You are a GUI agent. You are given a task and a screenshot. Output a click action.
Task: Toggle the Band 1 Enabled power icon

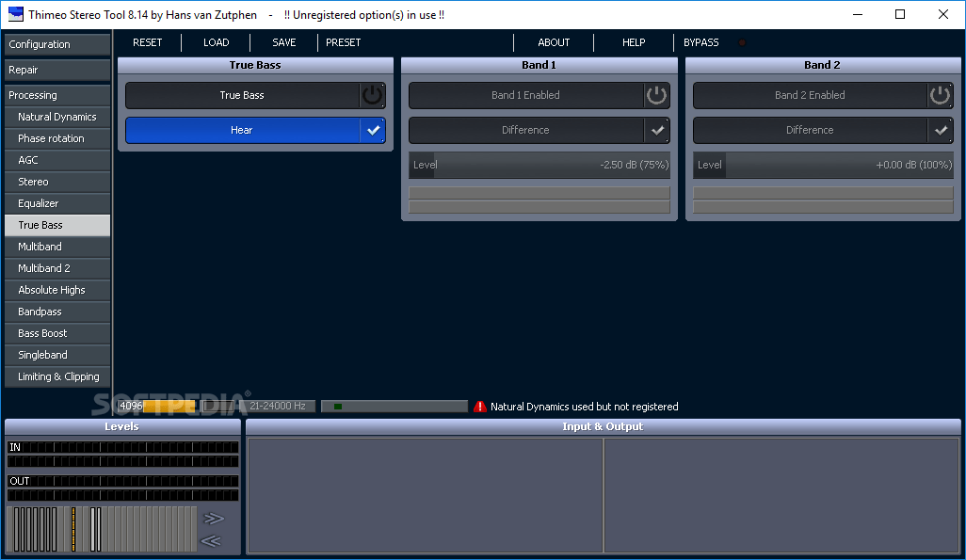coord(656,95)
